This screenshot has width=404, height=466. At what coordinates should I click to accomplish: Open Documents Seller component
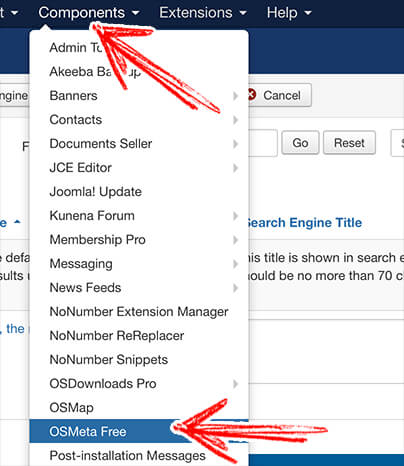point(139,144)
